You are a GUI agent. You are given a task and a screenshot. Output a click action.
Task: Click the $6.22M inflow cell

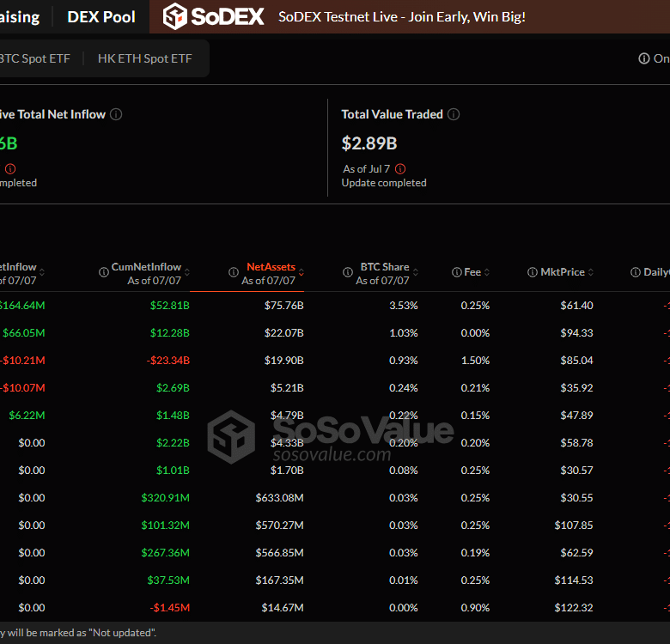[x=27, y=416]
